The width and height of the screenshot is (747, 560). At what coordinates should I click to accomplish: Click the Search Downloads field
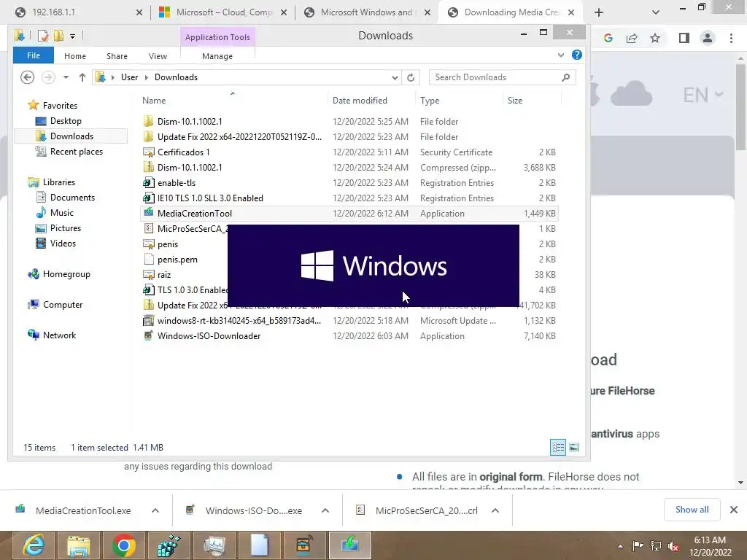[502, 77]
